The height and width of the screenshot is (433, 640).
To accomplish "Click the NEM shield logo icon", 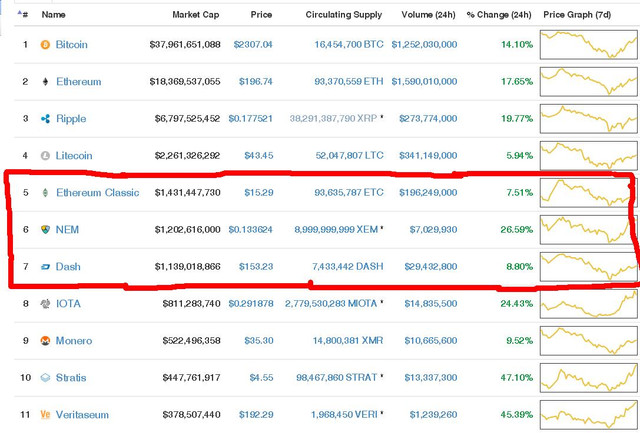I will [x=45, y=230].
